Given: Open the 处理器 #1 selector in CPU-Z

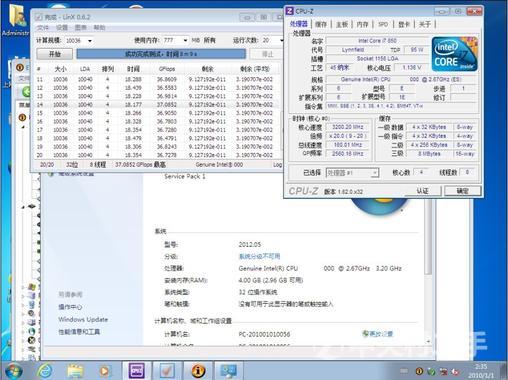Looking at the screenshot, I should tap(352, 173).
